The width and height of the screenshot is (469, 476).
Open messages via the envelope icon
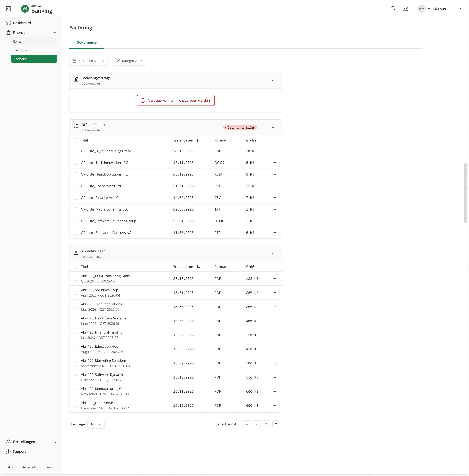[405, 9]
